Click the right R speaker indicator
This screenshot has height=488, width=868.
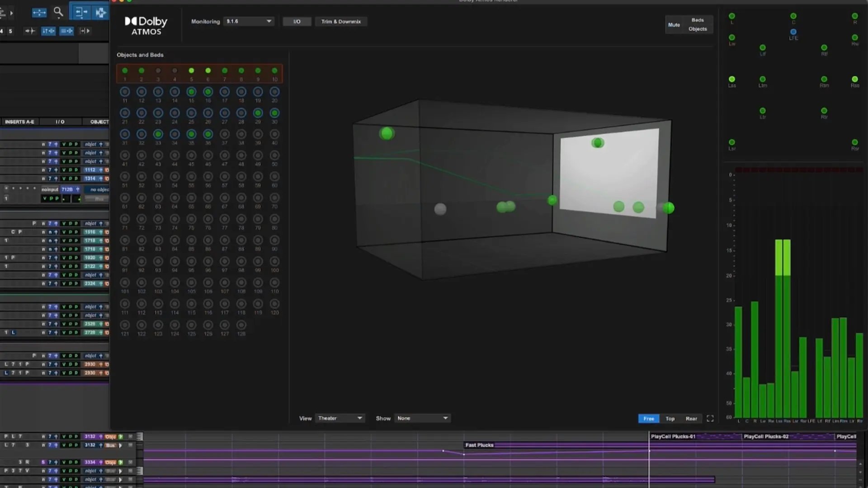[855, 16]
